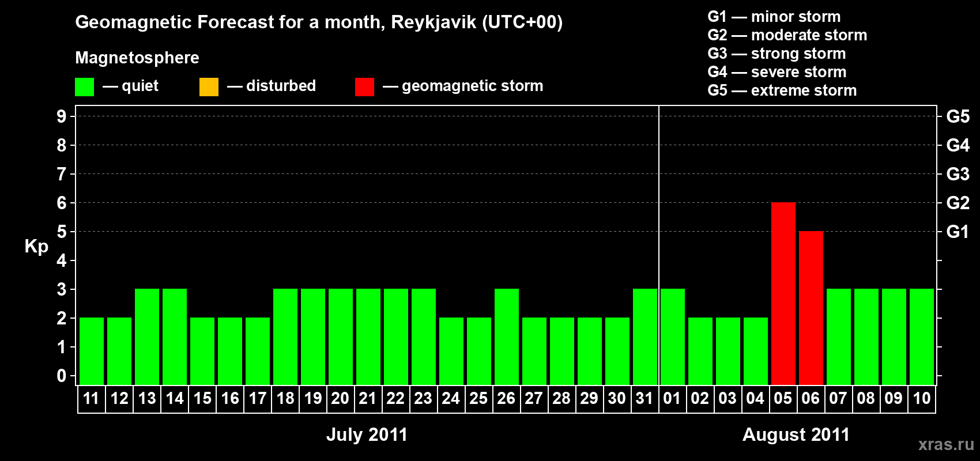This screenshot has height=461, width=980.
Task: Click the green bar for August 01
Action: click(x=673, y=337)
